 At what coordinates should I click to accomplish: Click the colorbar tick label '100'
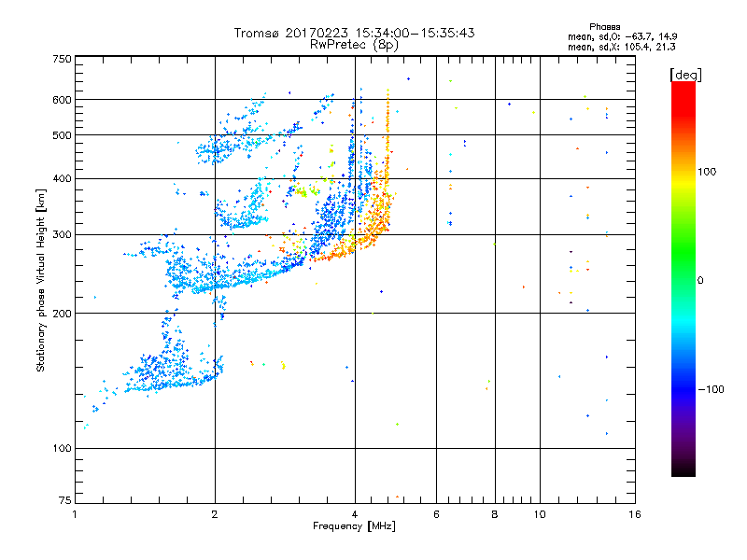pos(707,172)
